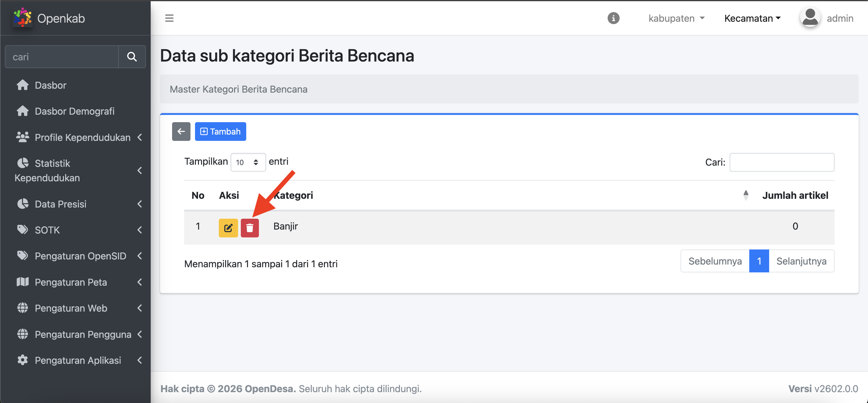868x403 pixels.
Task: Click the admin user avatar icon
Action: tap(810, 17)
